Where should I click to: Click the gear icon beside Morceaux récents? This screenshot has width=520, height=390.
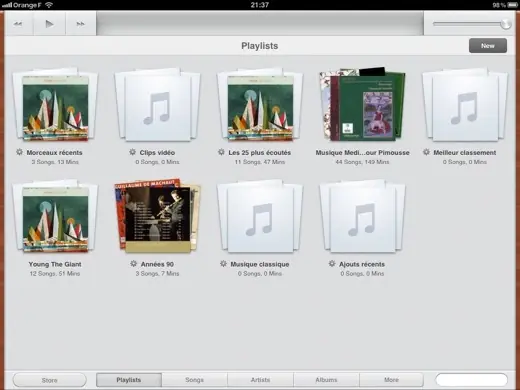(19, 152)
